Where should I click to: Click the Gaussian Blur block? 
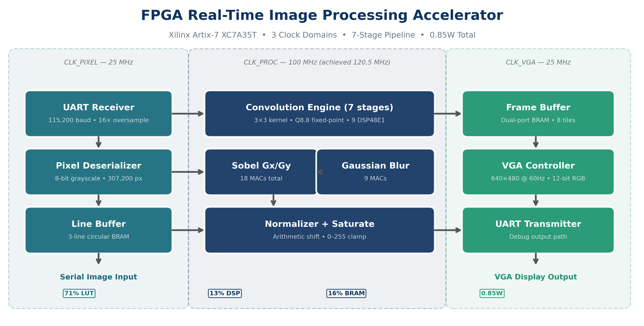click(x=376, y=172)
